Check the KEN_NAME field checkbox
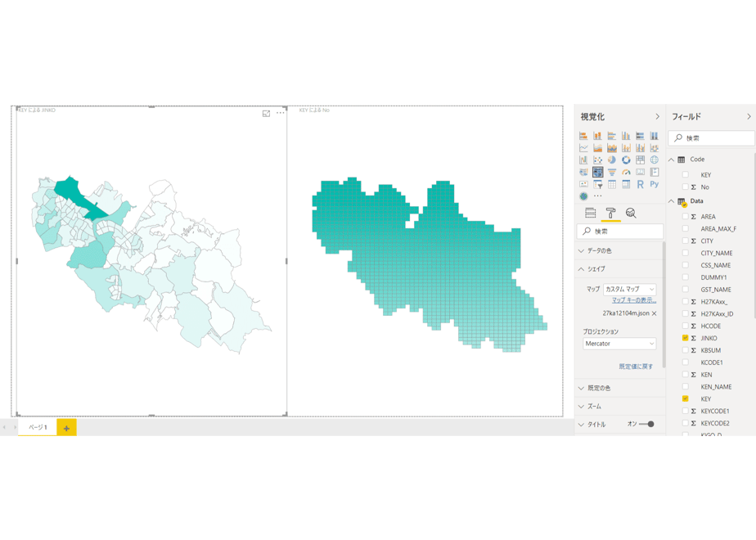This screenshot has width=756, height=540. 685,387
